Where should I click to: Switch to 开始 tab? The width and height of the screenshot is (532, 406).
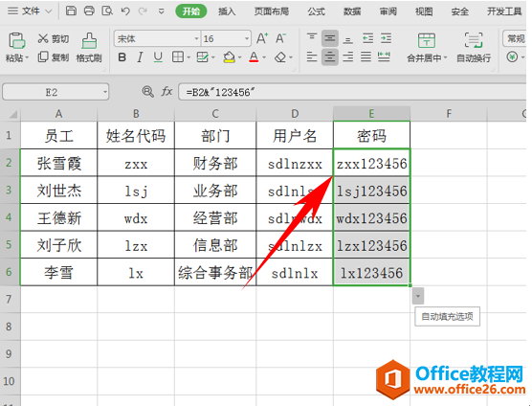[191, 11]
